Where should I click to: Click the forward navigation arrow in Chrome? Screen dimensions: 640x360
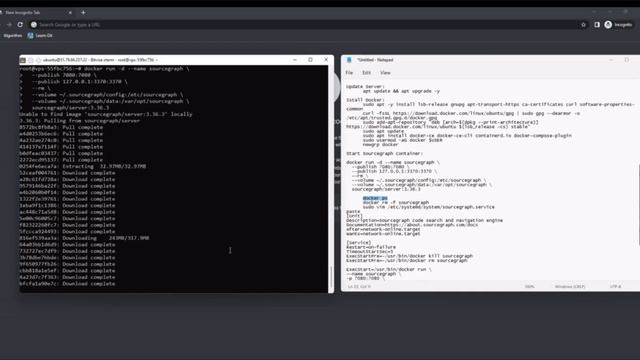tap(9, 24)
